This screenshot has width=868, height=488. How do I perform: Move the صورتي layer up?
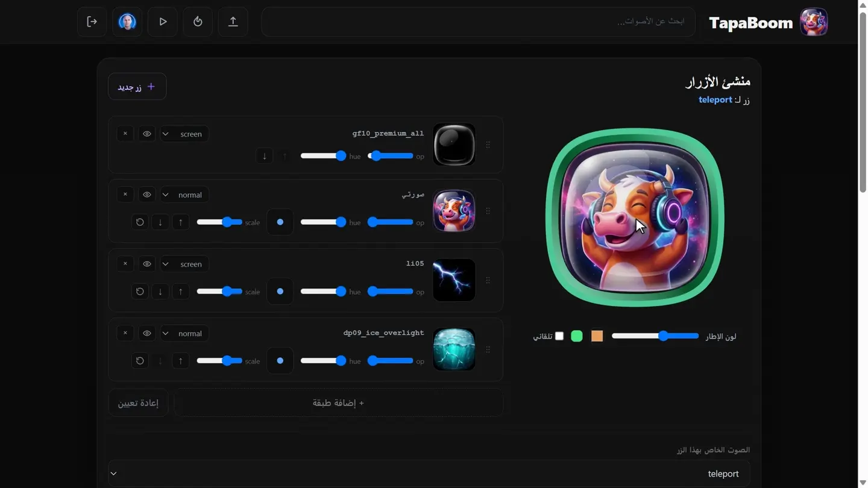(x=181, y=222)
